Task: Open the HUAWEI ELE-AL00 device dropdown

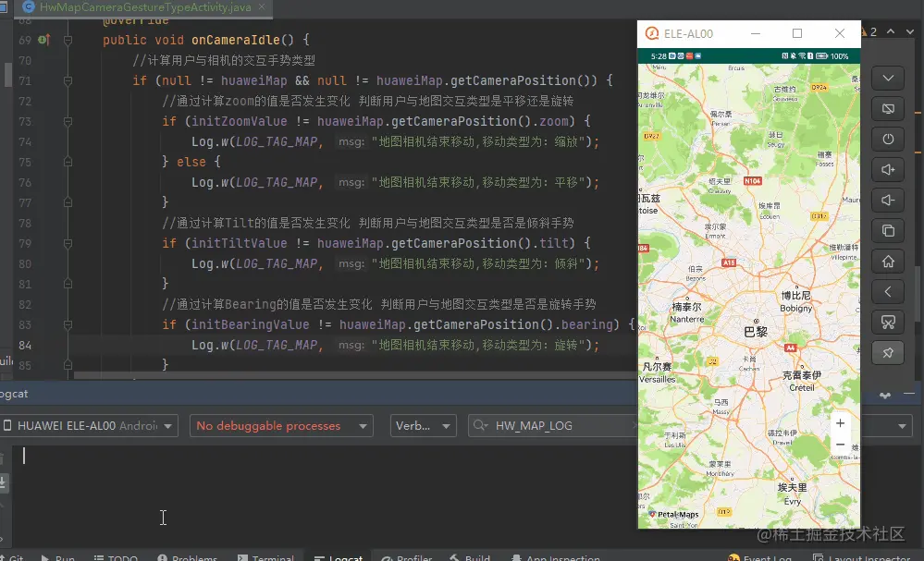Action: [x=89, y=426]
